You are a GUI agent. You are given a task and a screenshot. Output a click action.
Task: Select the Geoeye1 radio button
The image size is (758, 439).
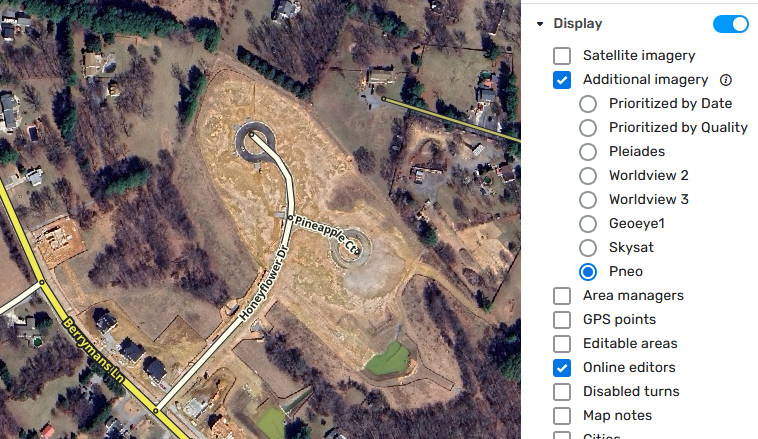coord(588,224)
